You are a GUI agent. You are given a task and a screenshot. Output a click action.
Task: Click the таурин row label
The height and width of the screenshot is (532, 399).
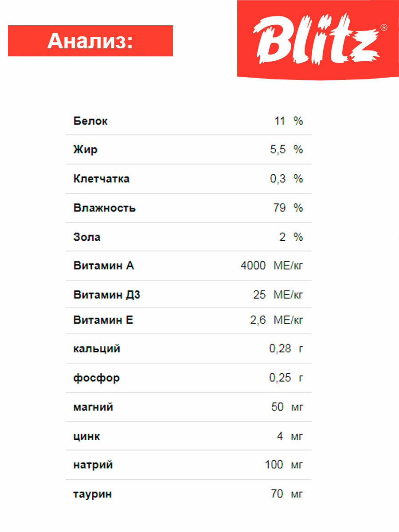click(x=92, y=494)
